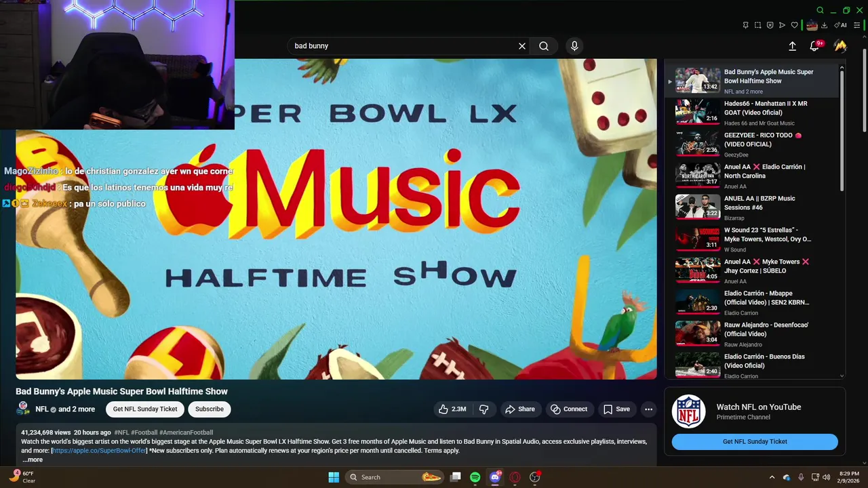Click the #Football hashtag

pos(144,432)
